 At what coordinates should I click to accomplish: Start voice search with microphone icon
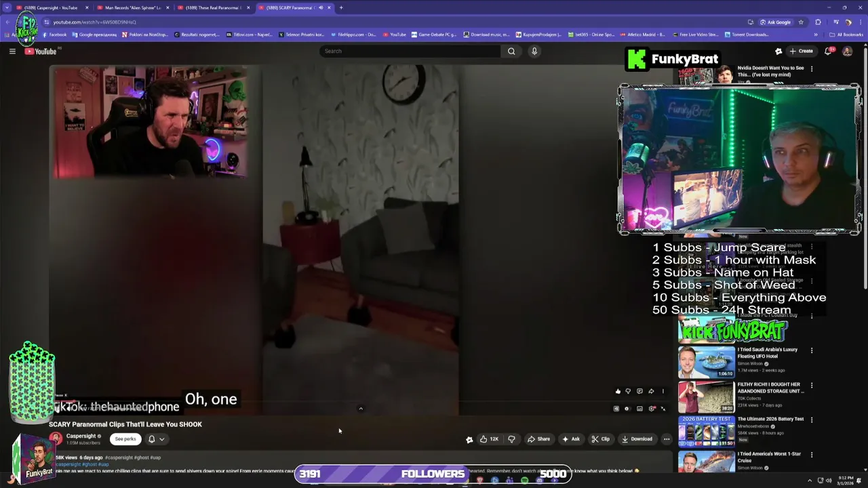(x=534, y=51)
